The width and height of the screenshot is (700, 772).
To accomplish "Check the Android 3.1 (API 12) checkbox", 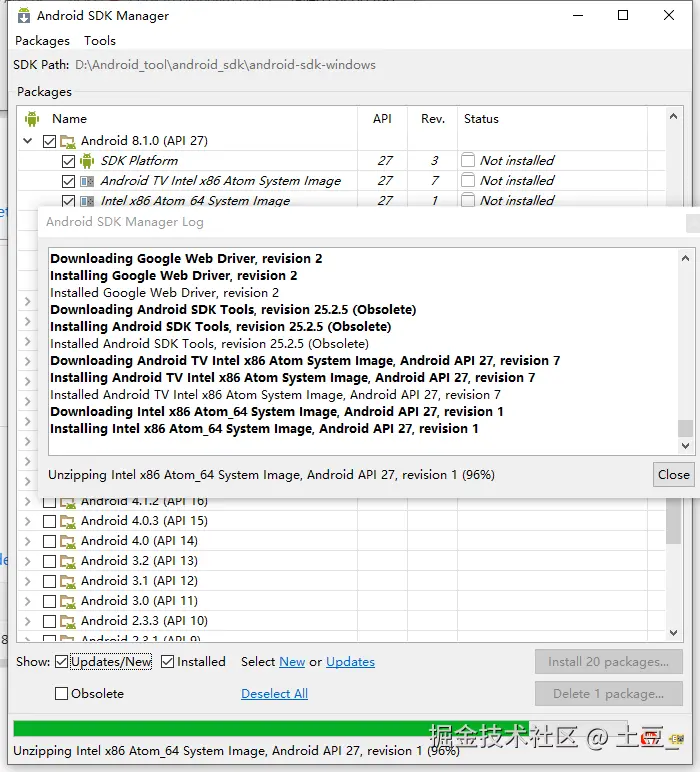I will point(49,581).
